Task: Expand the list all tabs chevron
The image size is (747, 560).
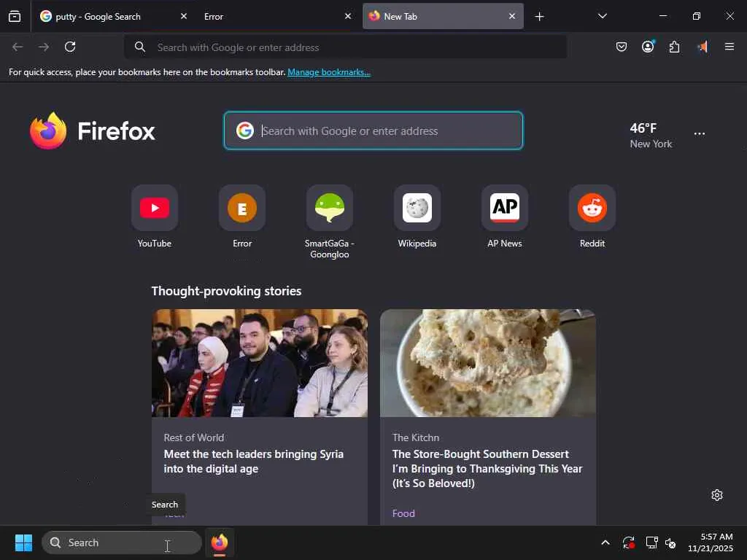Action: 602,16
